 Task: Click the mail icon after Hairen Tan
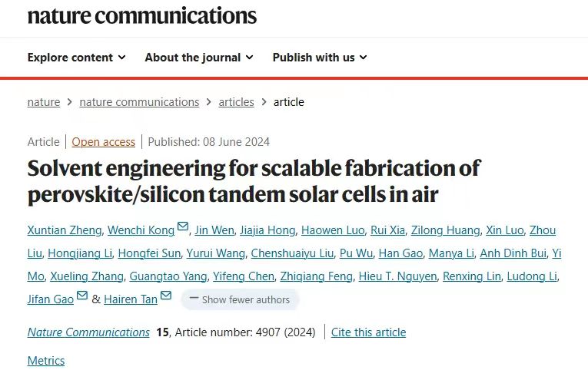tap(166, 296)
